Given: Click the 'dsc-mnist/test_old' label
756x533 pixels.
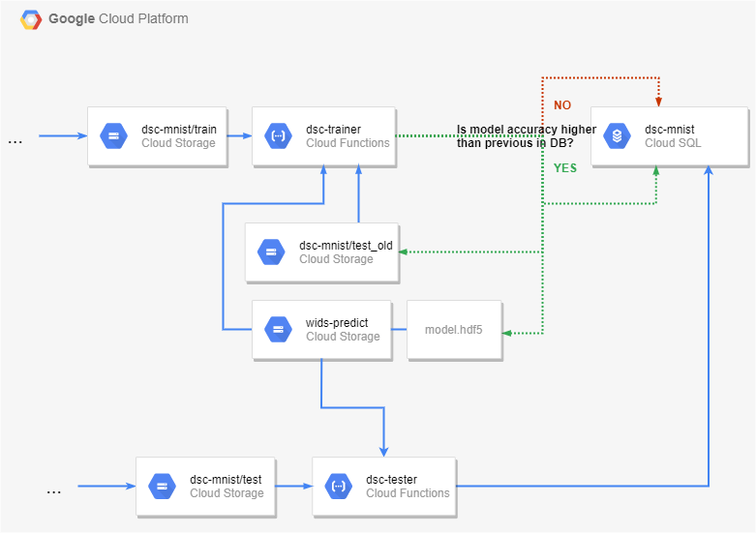Looking at the screenshot, I should [346, 246].
